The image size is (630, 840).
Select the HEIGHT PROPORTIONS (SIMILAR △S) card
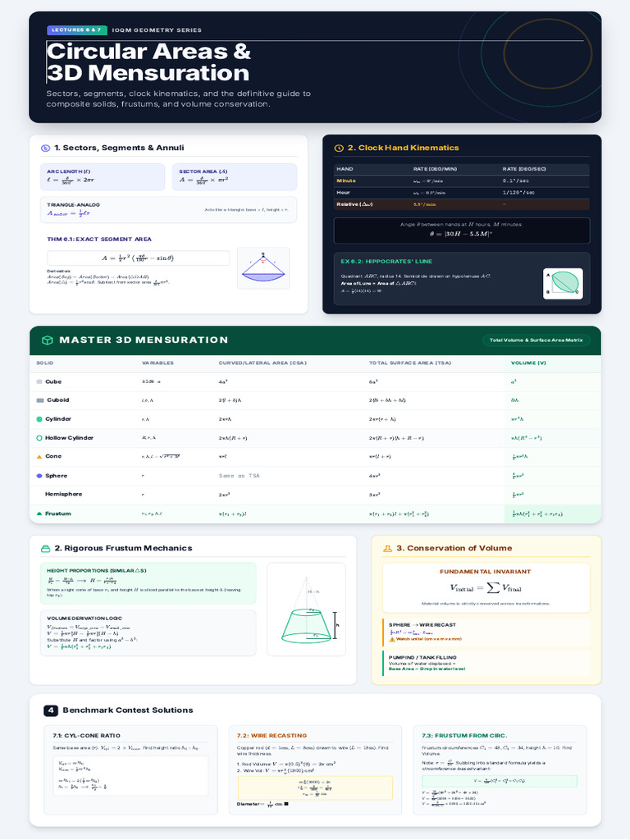148,583
